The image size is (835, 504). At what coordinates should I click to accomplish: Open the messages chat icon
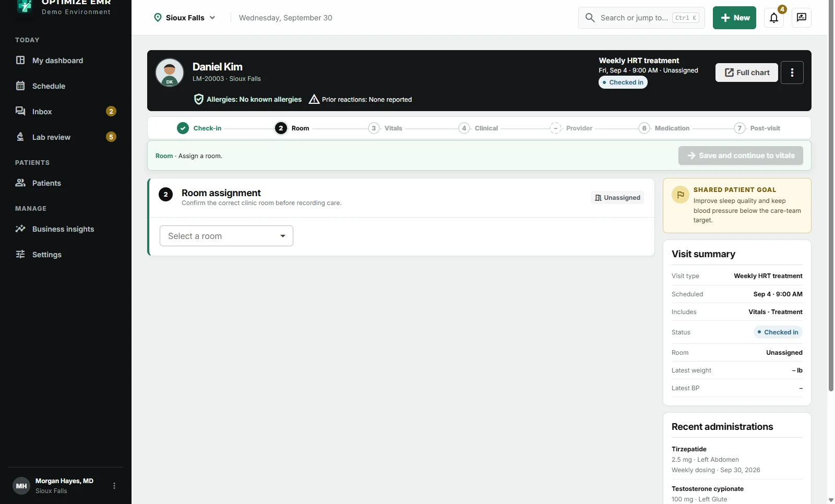coord(802,18)
